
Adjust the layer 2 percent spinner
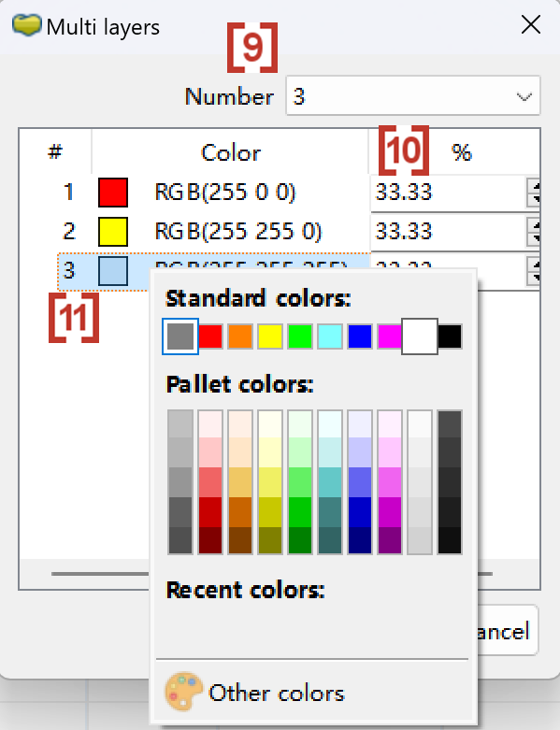pos(534,232)
